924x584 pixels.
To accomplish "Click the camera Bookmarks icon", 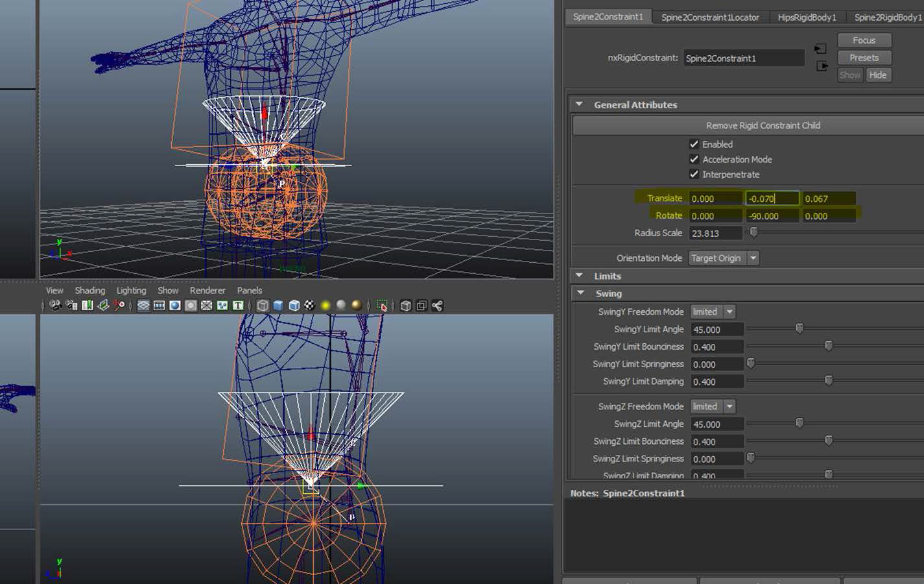I will [x=87, y=306].
